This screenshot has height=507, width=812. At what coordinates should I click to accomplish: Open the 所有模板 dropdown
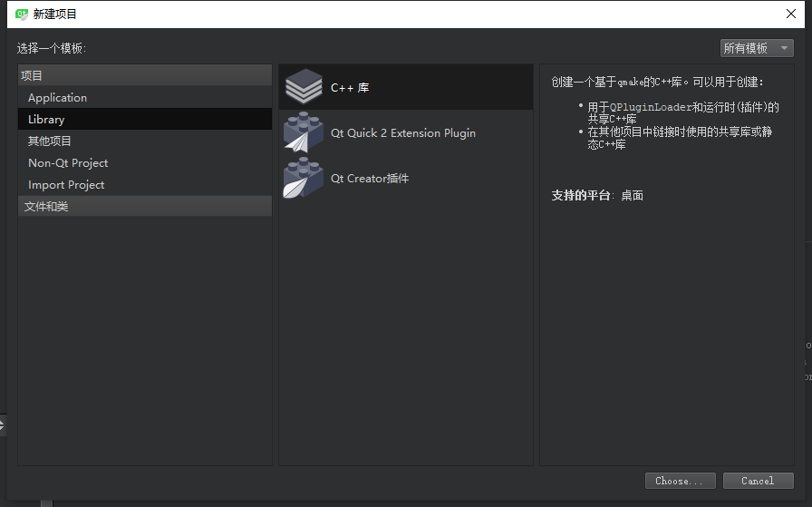(x=757, y=48)
